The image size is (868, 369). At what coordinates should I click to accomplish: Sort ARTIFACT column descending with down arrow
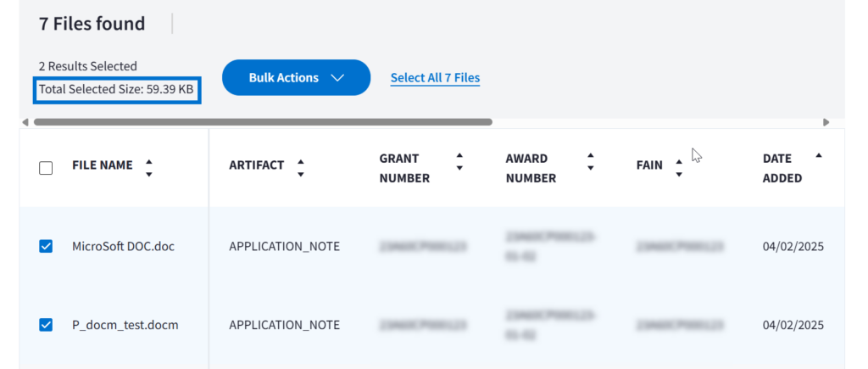pyautogui.click(x=300, y=174)
